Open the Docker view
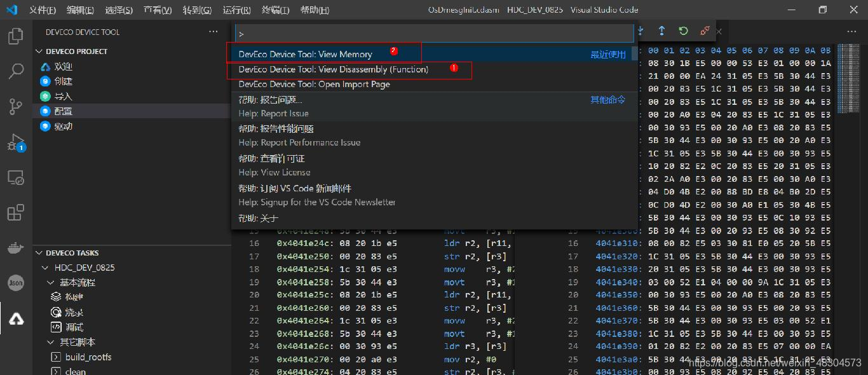 [x=16, y=247]
